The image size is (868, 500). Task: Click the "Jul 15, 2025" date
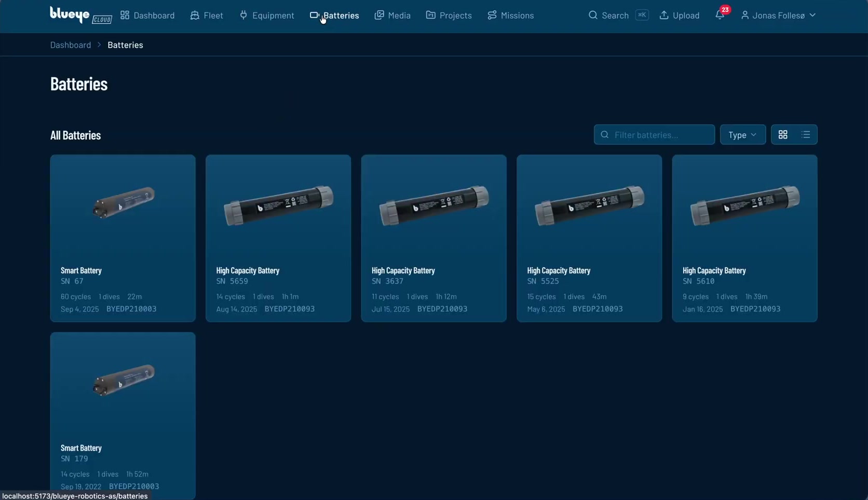coord(391,309)
